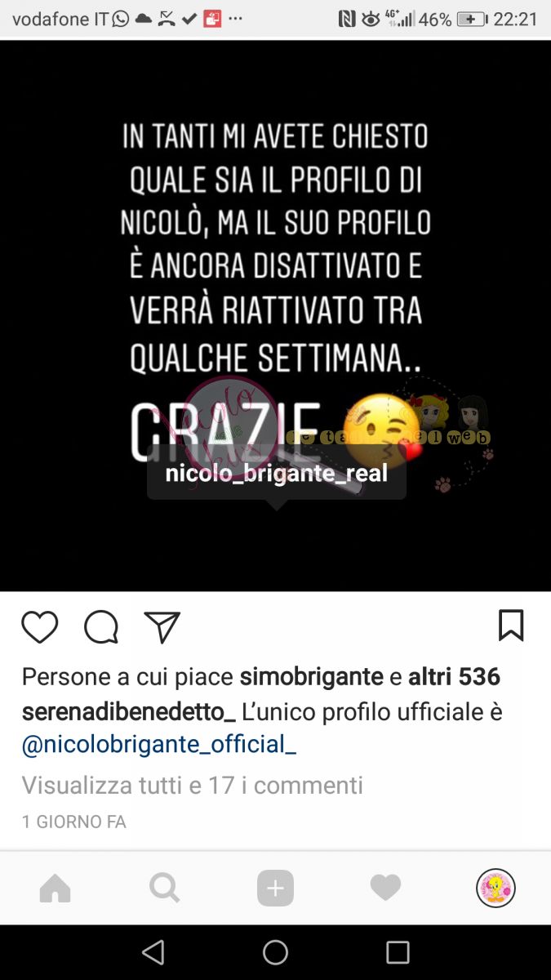Open Android recent apps square button

point(398,952)
